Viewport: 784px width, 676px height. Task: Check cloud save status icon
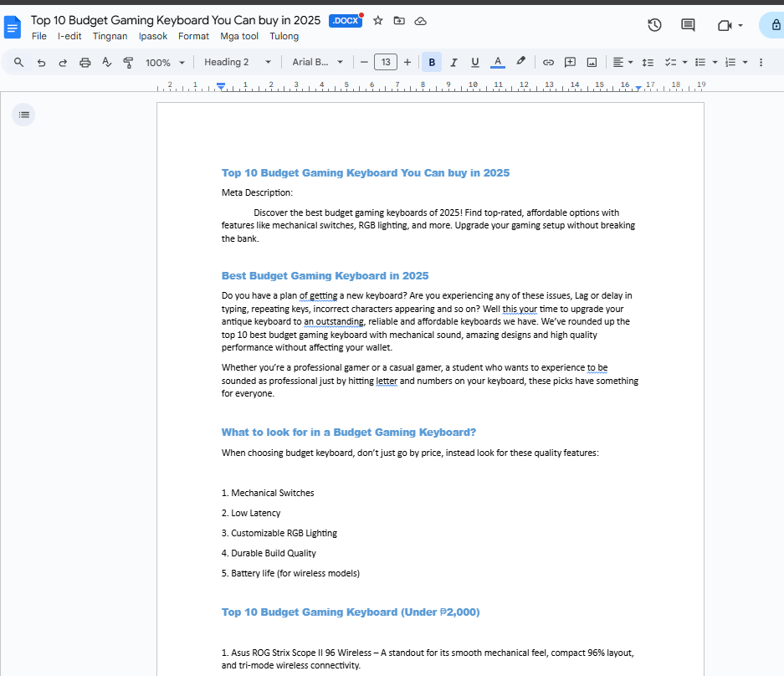tap(421, 21)
